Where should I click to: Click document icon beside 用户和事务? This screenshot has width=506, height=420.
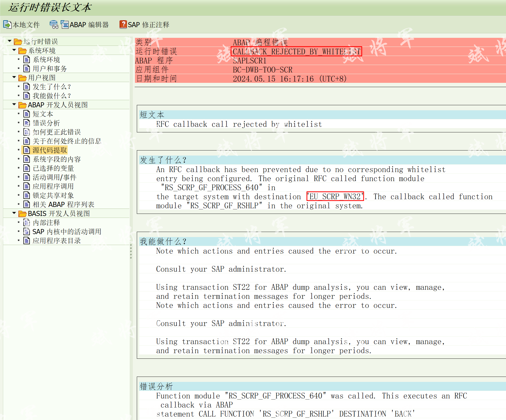pos(27,68)
